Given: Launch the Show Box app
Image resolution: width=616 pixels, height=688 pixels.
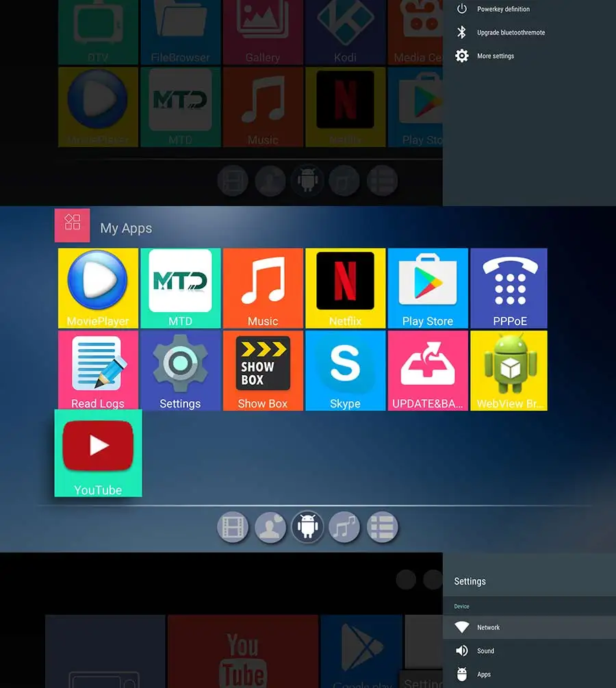Looking at the screenshot, I should (263, 370).
